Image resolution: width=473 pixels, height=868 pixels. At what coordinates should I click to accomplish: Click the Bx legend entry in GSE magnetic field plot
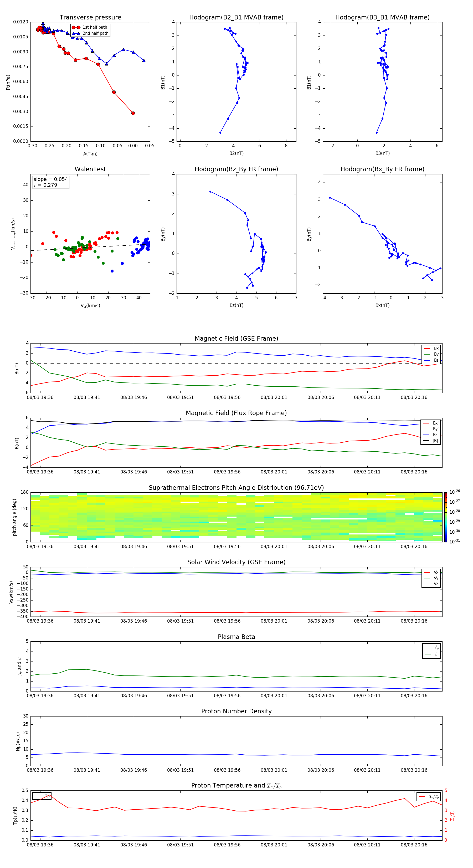(x=431, y=349)
